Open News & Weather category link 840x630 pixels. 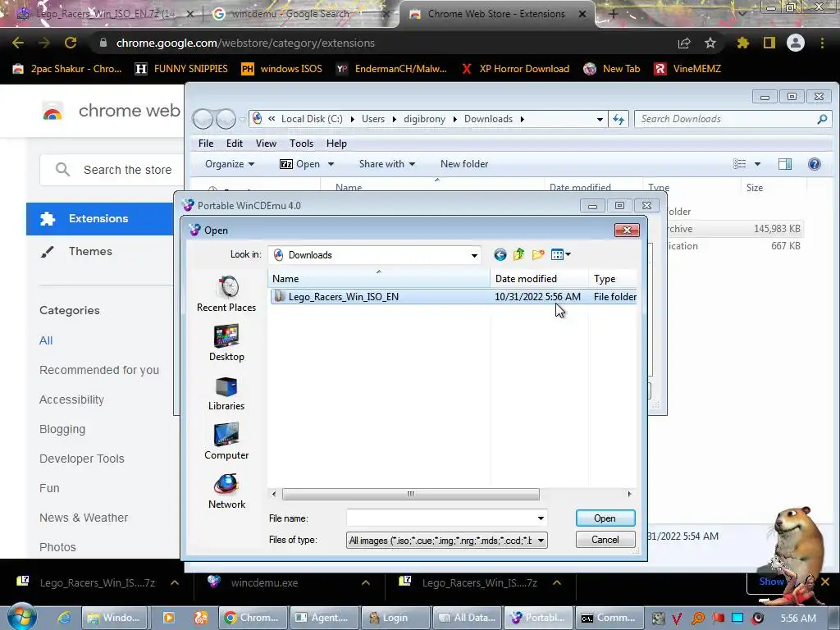coord(84,518)
